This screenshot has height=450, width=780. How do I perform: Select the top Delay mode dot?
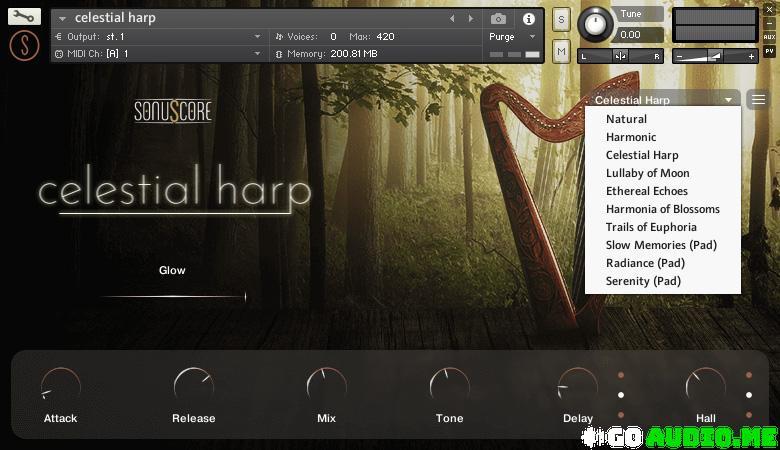tap(621, 375)
